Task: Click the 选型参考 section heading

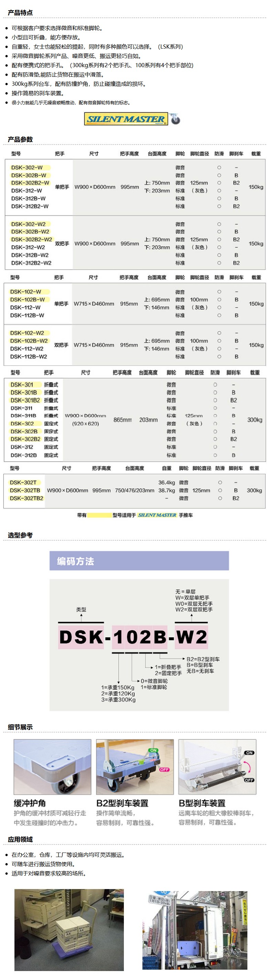Action: pyautogui.click(x=21, y=535)
